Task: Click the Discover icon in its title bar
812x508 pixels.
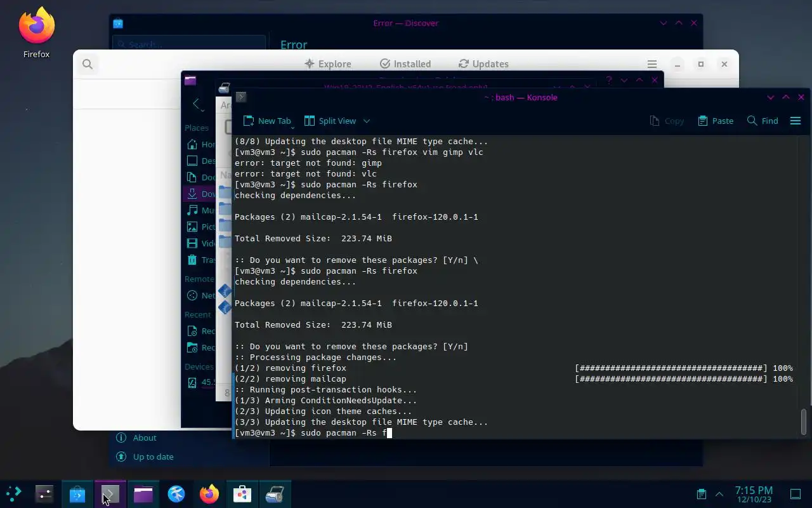Action: click(118, 23)
